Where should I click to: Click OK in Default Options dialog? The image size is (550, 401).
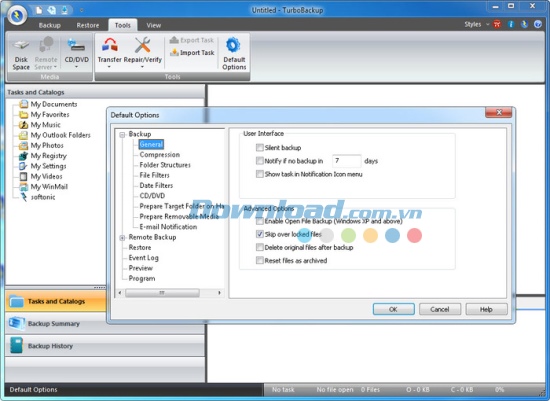(x=393, y=309)
